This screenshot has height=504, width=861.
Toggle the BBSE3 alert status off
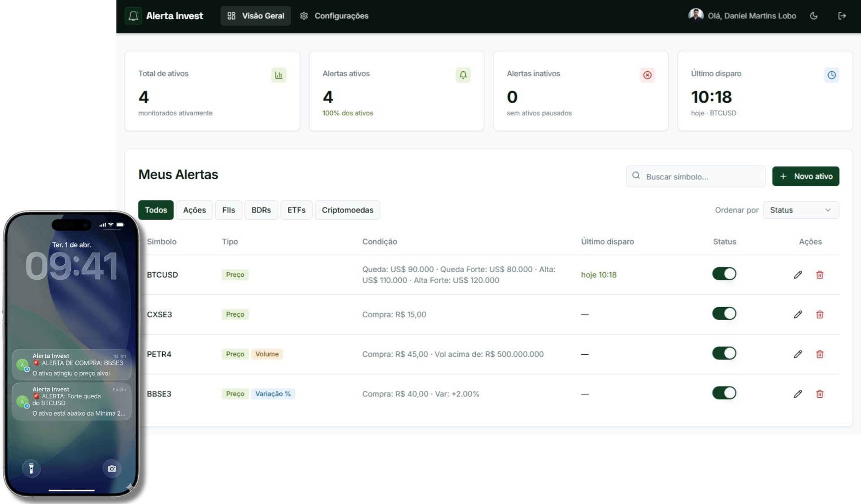[x=724, y=393]
